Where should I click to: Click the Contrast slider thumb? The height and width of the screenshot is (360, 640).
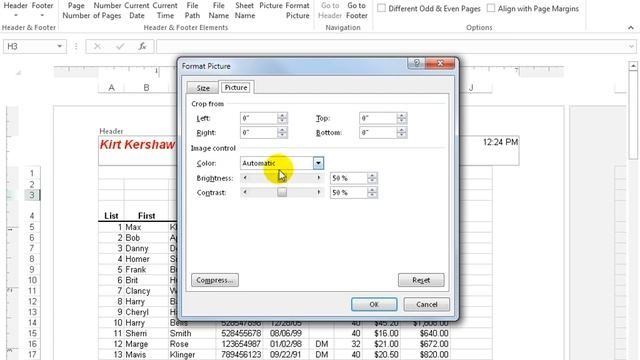tap(282, 192)
